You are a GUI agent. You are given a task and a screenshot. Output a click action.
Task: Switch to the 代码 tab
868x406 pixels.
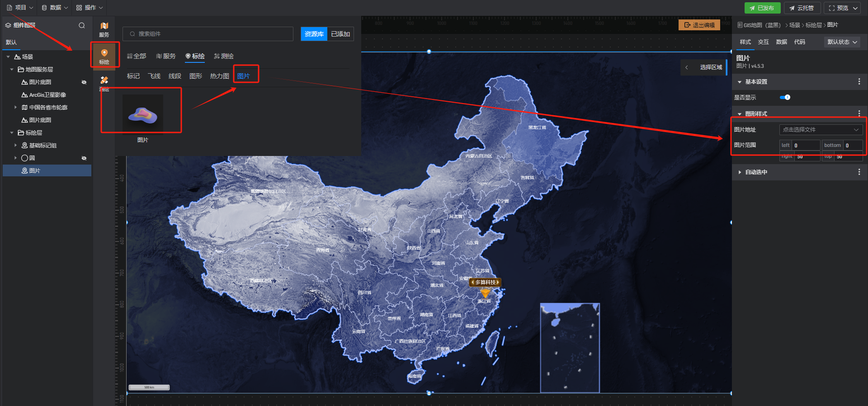click(799, 42)
